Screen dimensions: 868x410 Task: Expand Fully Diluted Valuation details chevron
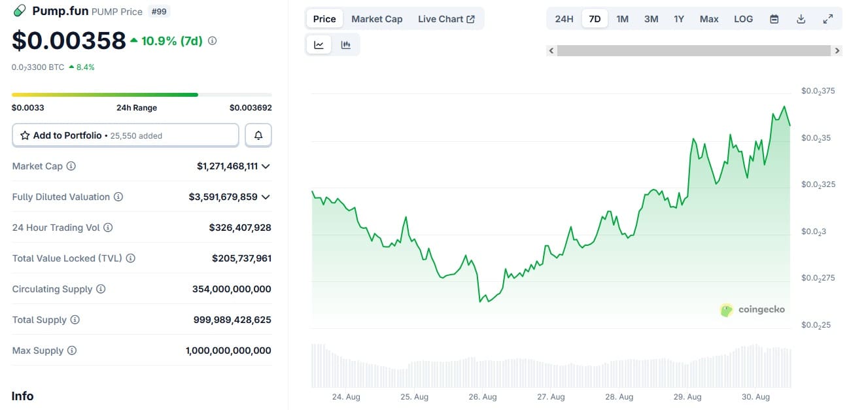[x=266, y=197]
